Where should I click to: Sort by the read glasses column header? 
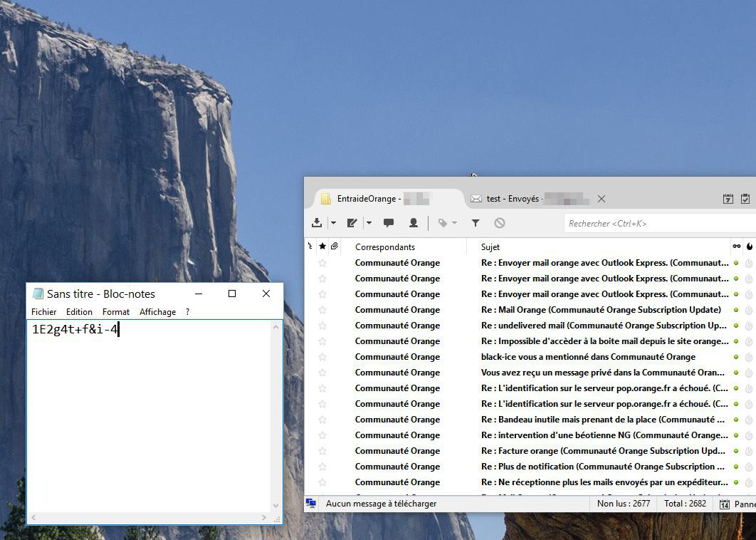pos(737,246)
